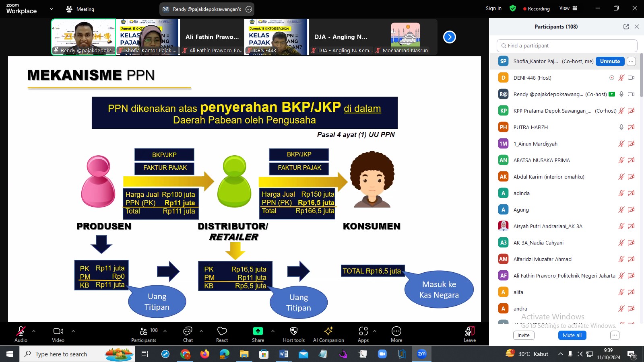The image size is (644, 362).
Task: Expand video options arrow next to Video
Action: (x=73, y=331)
